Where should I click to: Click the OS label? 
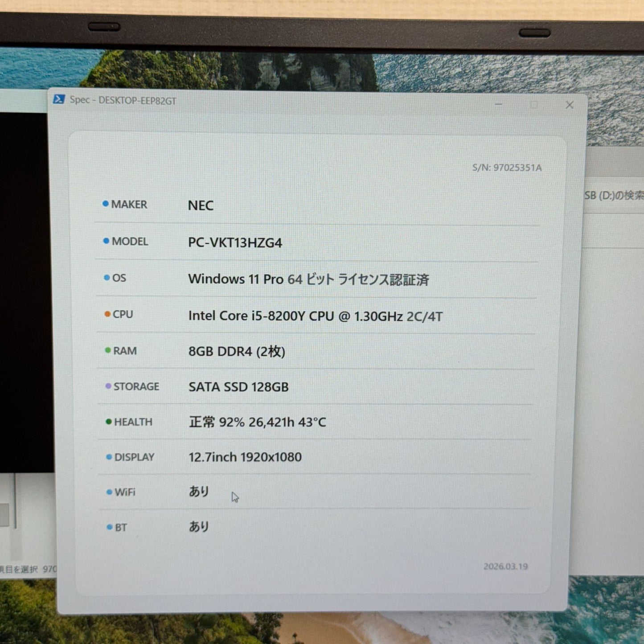coord(119,278)
